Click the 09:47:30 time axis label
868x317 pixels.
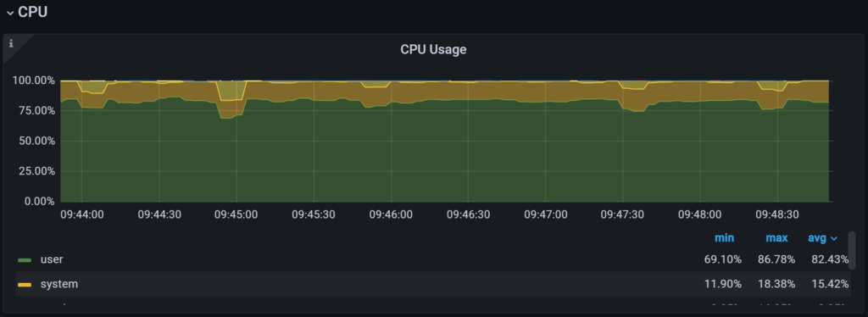623,214
